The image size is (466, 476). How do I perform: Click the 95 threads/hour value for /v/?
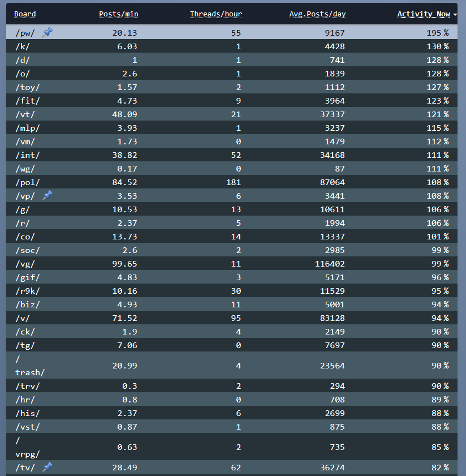click(236, 318)
